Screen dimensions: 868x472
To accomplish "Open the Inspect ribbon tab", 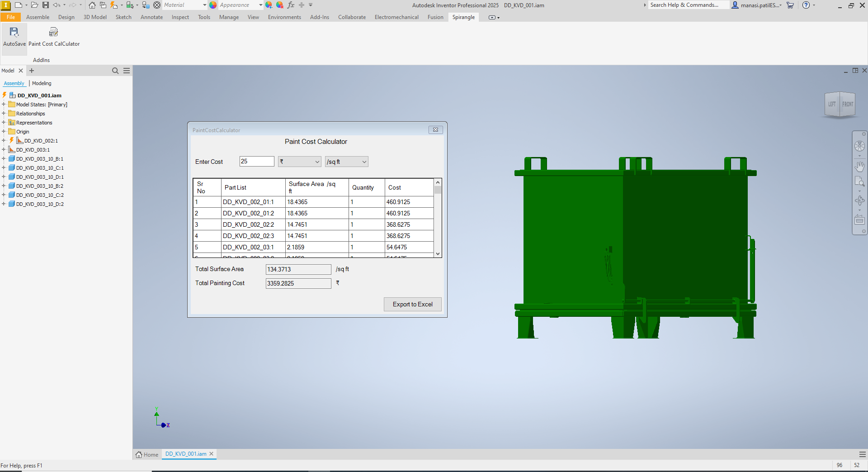I will click(x=180, y=17).
